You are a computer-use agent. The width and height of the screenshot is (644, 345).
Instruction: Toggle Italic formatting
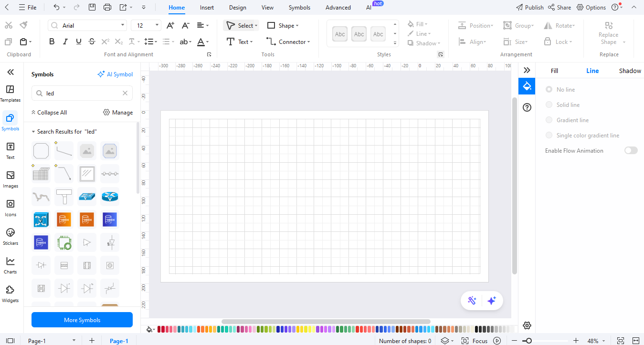65,42
